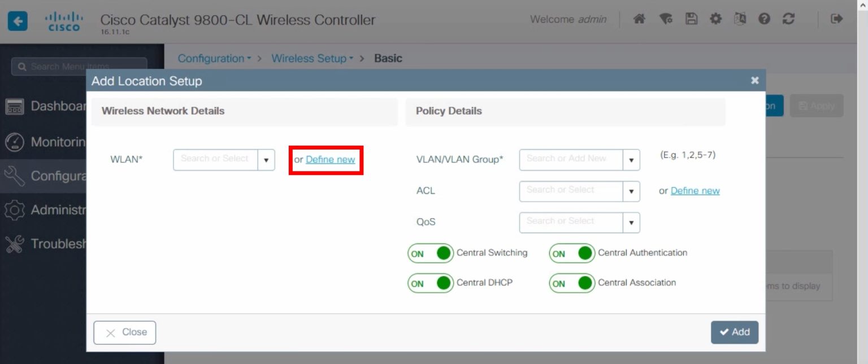
Task: Open the help question mark icon
Action: [x=764, y=19]
